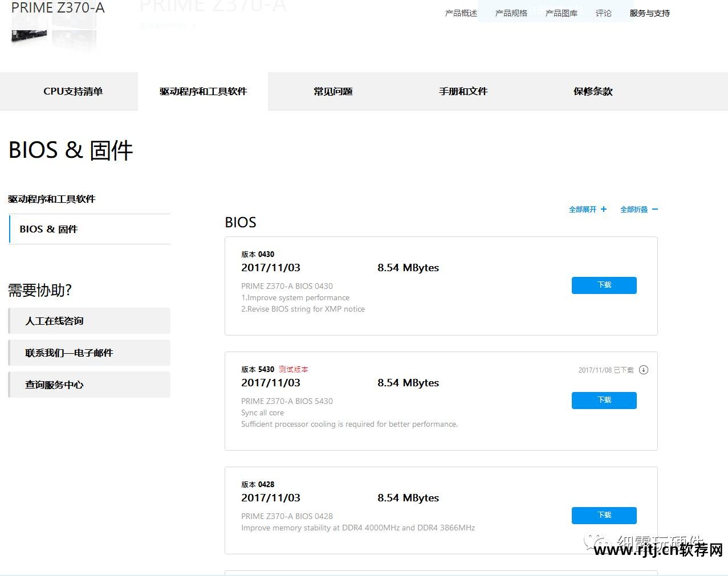Switch to the 驱动程序和工具软件 tab
728x576 pixels.
click(x=203, y=91)
